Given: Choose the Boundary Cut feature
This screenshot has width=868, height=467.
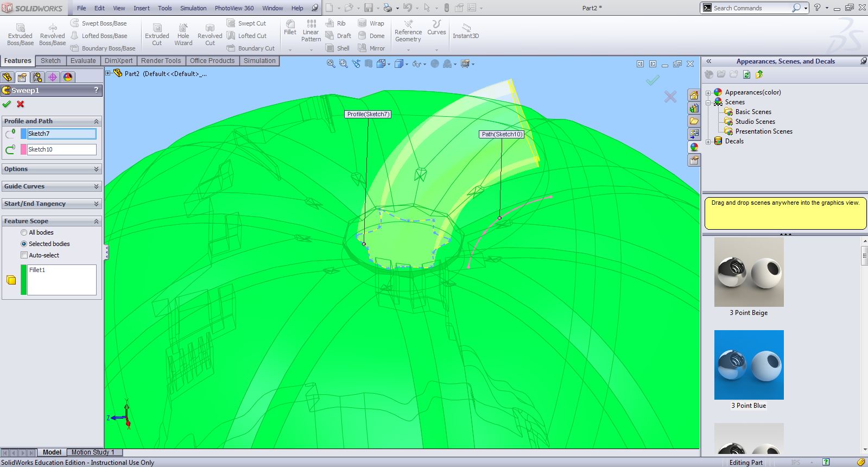Looking at the screenshot, I should (251, 48).
